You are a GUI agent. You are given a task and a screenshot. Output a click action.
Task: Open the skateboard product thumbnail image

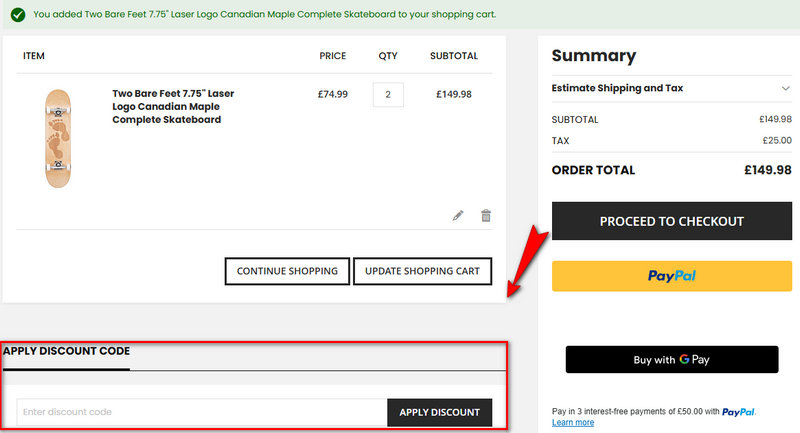click(59, 138)
